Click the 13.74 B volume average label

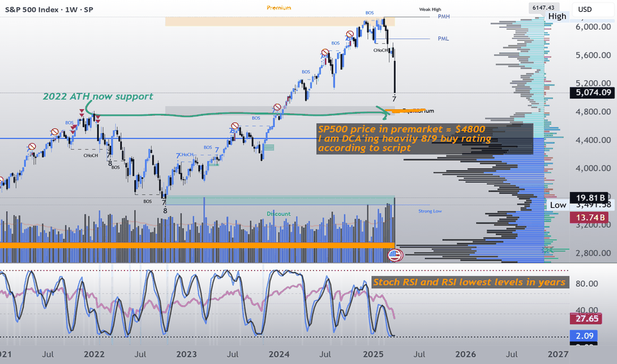pyautogui.click(x=589, y=217)
